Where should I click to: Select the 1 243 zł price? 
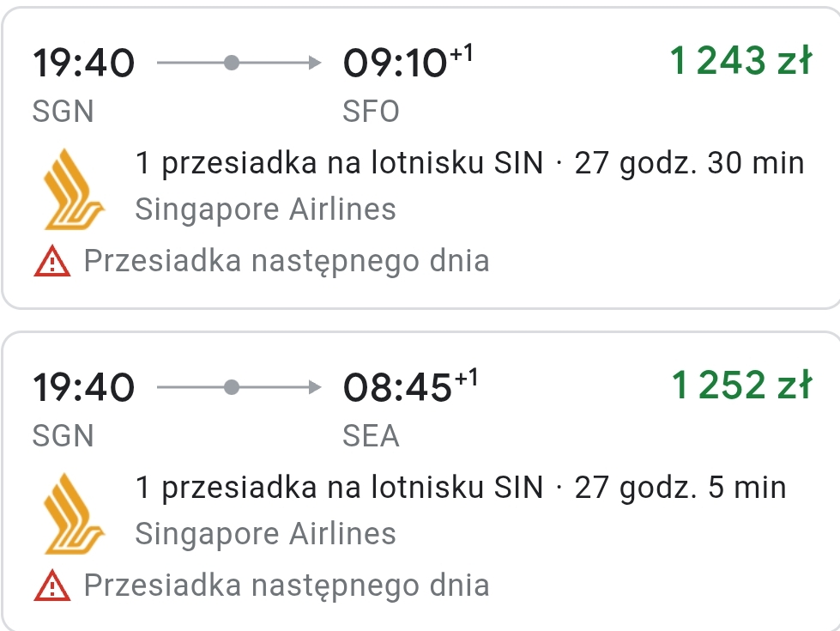pos(741,60)
